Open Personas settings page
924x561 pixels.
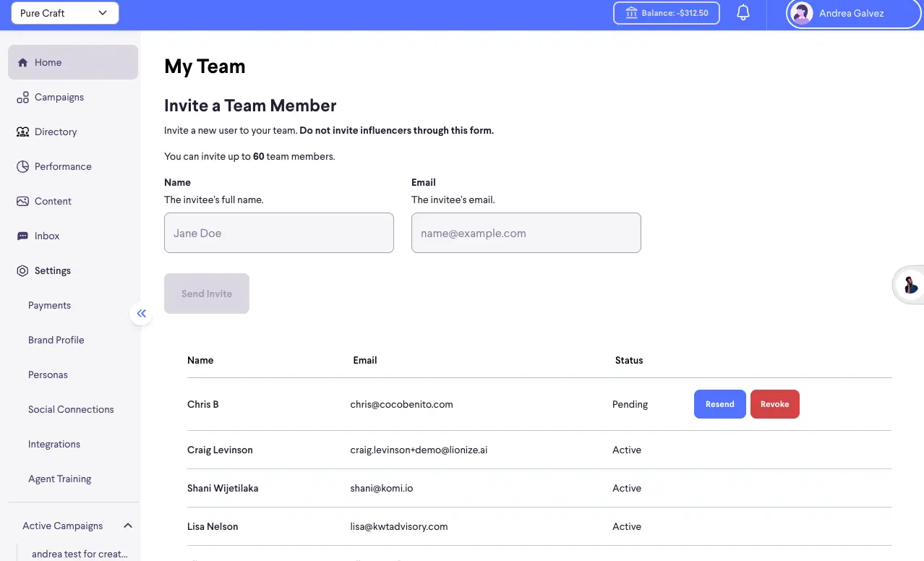pyautogui.click(x=48, y=375)
